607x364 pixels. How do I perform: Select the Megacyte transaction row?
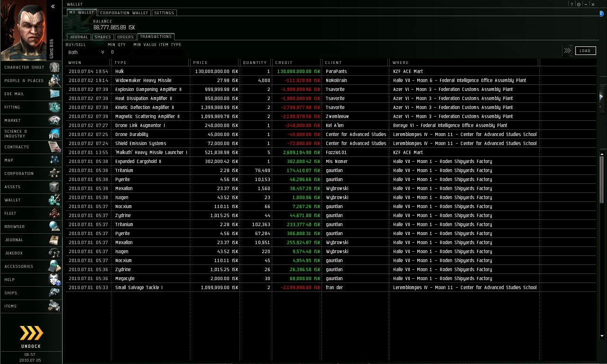331,279
